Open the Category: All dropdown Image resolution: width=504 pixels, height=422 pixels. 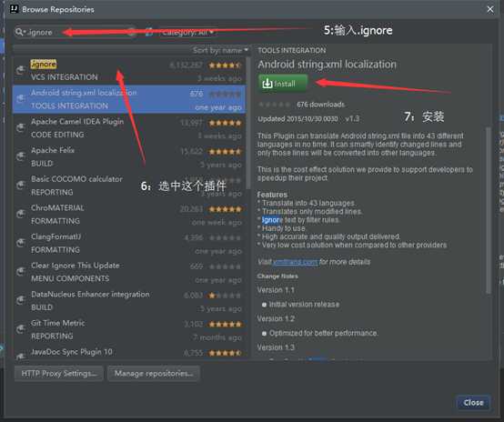coord(187,32)
